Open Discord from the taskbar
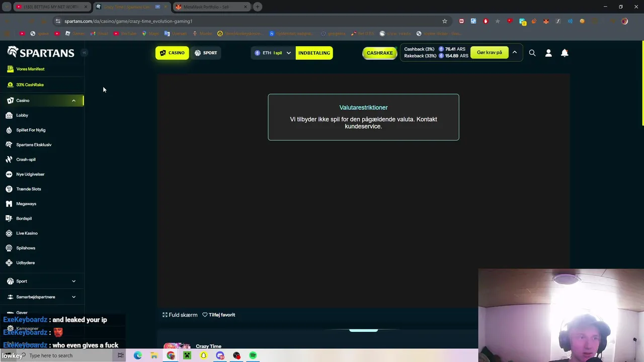644x362 pixels. (x=220, y=355)
